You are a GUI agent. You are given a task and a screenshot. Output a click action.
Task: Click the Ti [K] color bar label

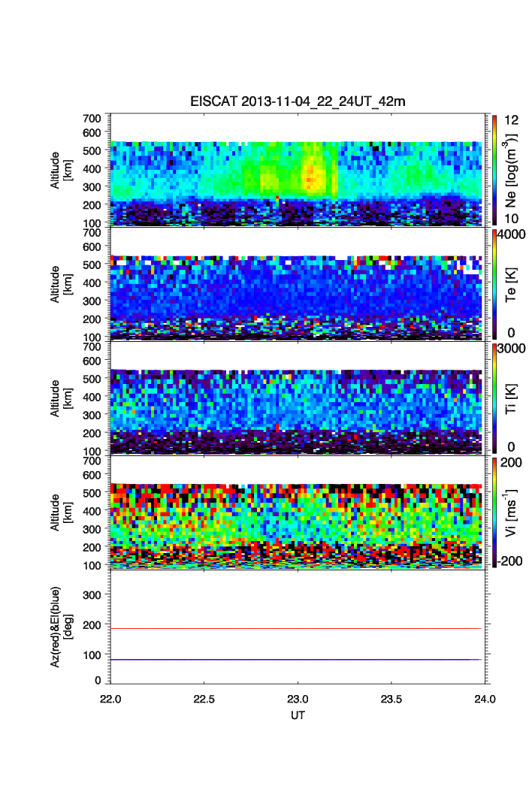pos(511,398)
